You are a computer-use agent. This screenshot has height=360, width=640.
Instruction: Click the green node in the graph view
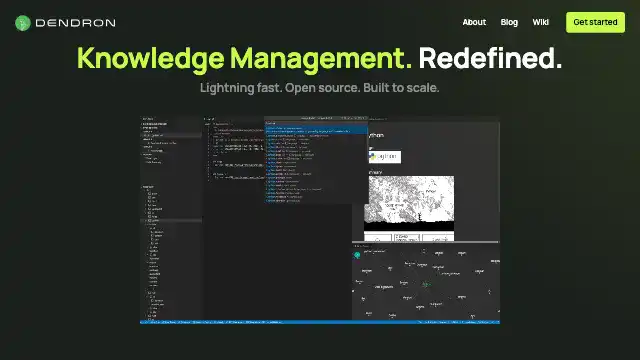point(426,284)
